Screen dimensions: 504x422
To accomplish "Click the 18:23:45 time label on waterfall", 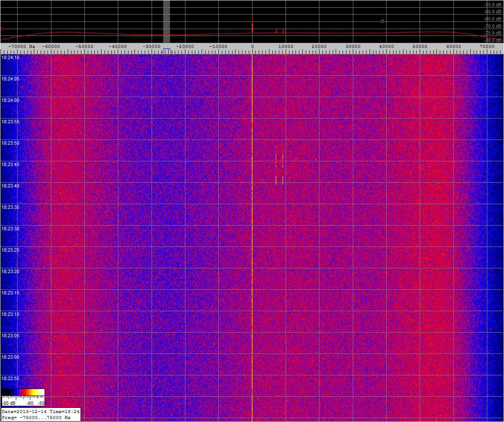I will [10, 164].
